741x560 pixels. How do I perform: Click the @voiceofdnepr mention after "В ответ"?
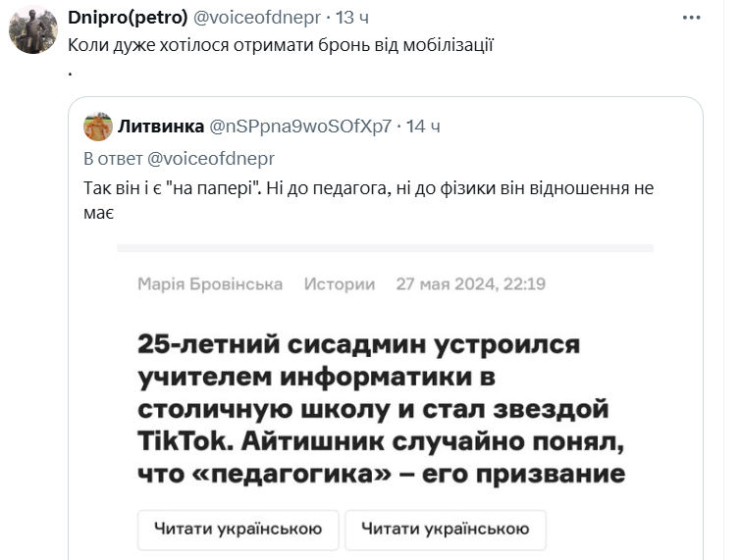coord(211,158)
